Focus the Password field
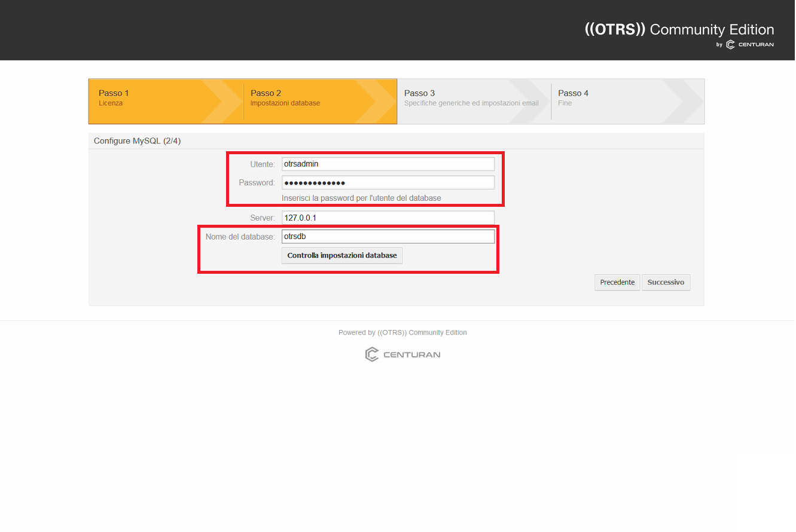The height and width of the screenshot is (532, 796). [x=388, y=182]
